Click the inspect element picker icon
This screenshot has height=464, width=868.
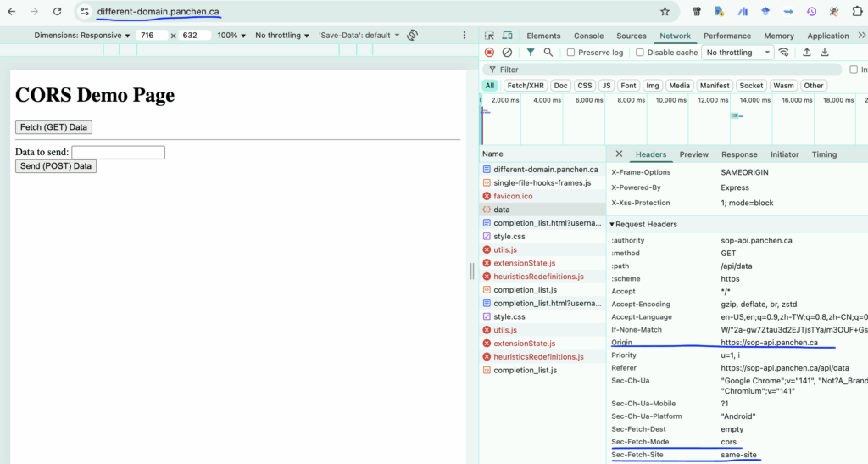(x=489, y=36)
